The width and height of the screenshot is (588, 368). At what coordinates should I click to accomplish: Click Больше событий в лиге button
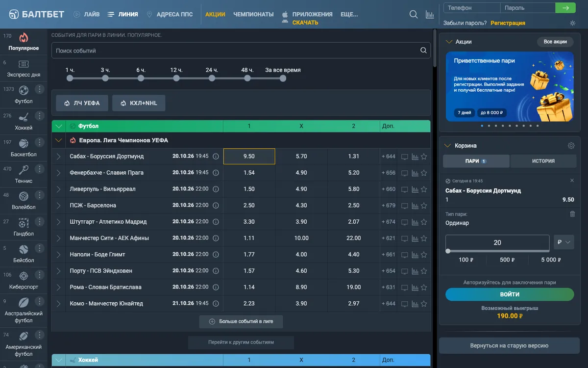[x=241, y=321]
